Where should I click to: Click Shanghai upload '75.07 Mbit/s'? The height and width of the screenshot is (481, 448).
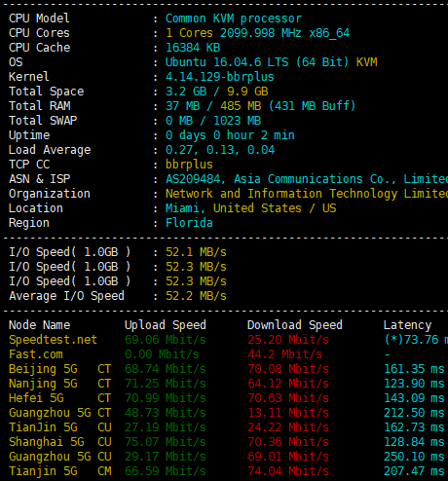[166, 442]
